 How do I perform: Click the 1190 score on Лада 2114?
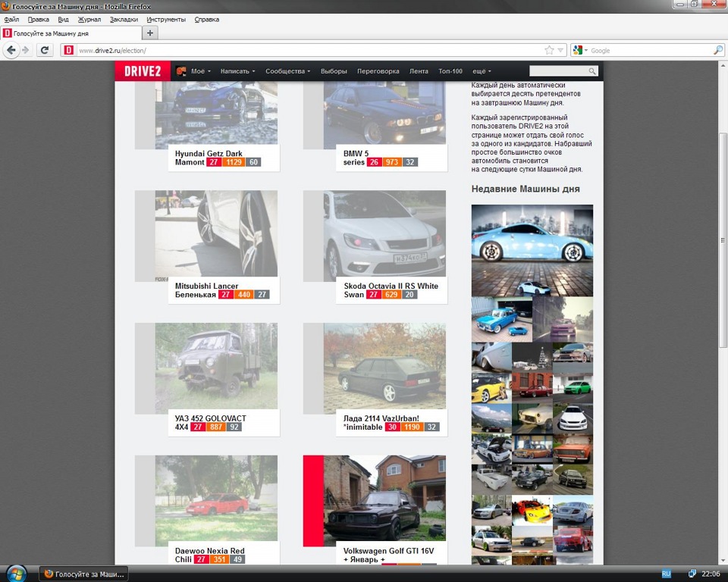click(x=412, y=427)
